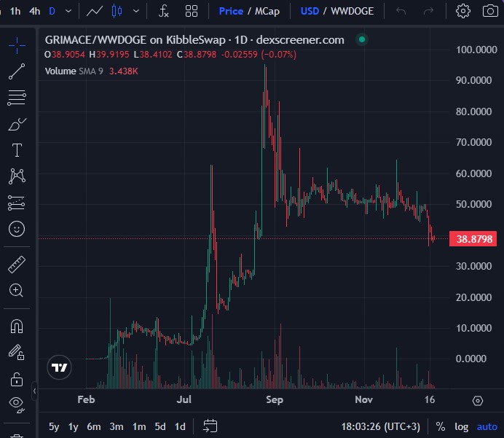This screenshot has height=438, width=504.
Task: Click the TradingView logo
Action: tap(59, 367)
